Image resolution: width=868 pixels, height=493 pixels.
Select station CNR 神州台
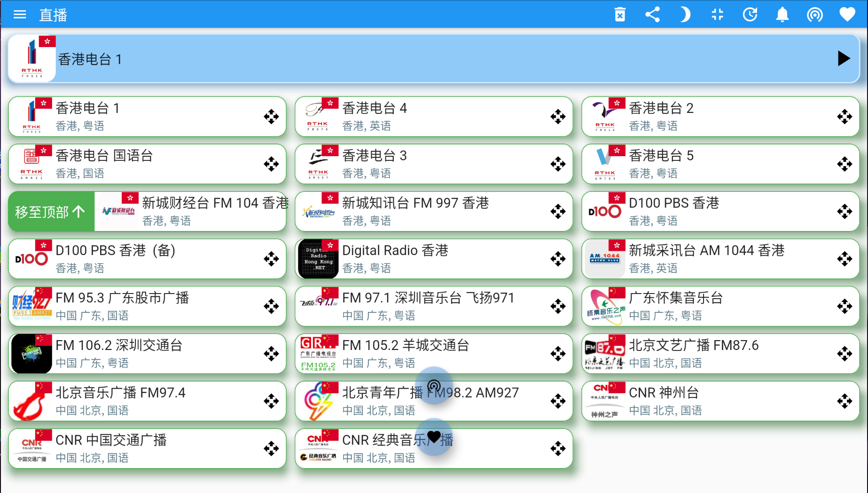(x=720, y=401)
